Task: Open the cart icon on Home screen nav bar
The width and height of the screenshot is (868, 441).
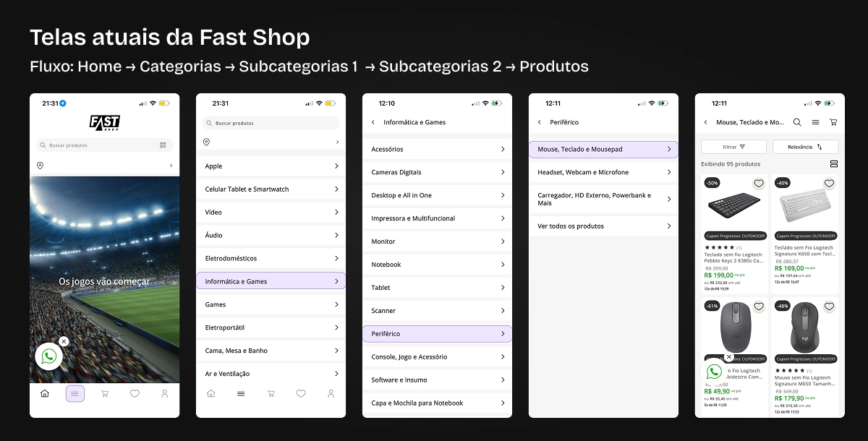Action: (x=105, y=393)
